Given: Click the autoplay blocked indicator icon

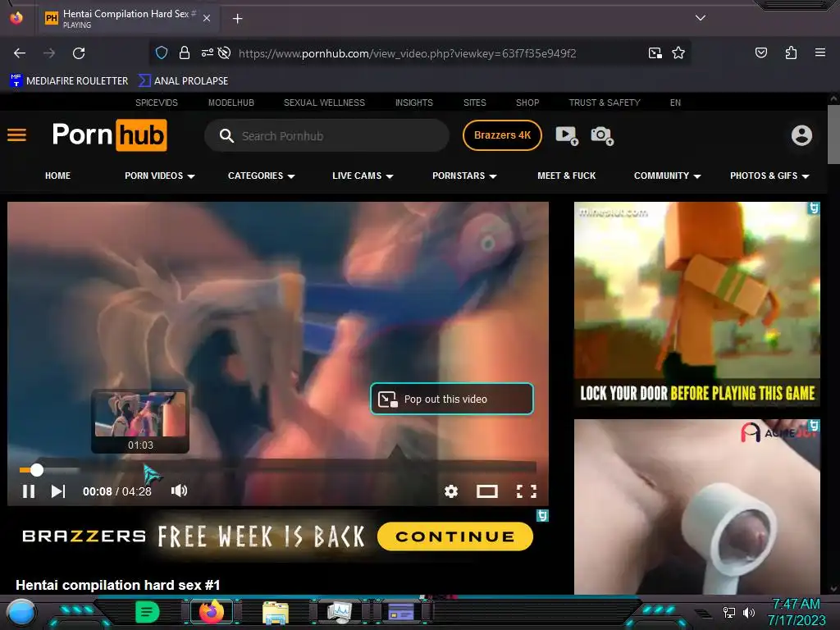Looking at the screenshot, I should 225,52.
